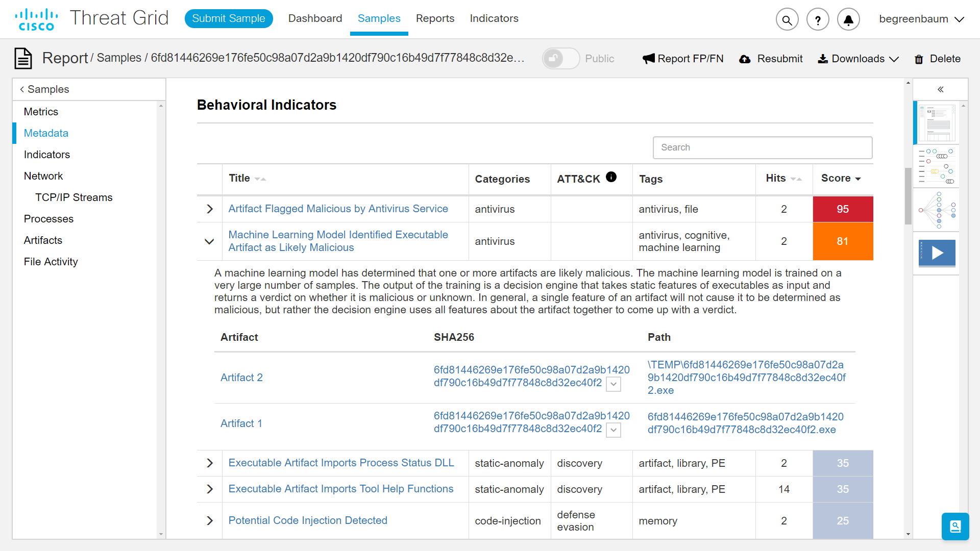Click the ATT&CK info icon

point(611,177)
